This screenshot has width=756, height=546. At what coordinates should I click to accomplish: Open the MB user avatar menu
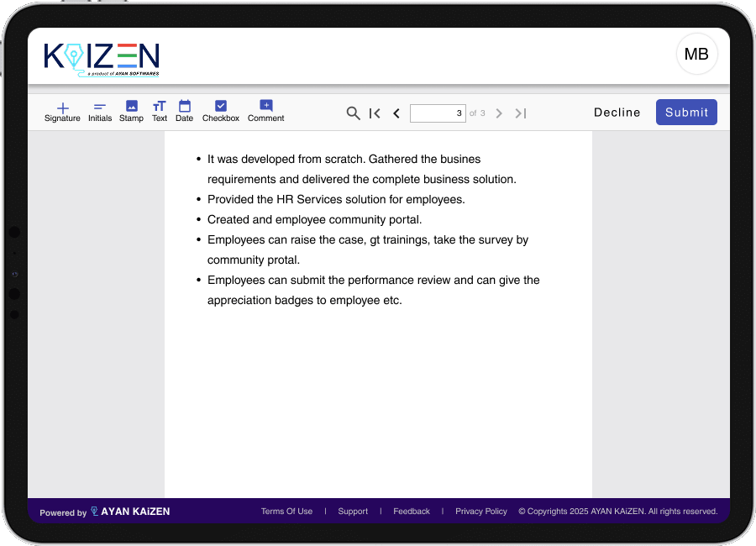pyautogui.click(x=696, y=55)
